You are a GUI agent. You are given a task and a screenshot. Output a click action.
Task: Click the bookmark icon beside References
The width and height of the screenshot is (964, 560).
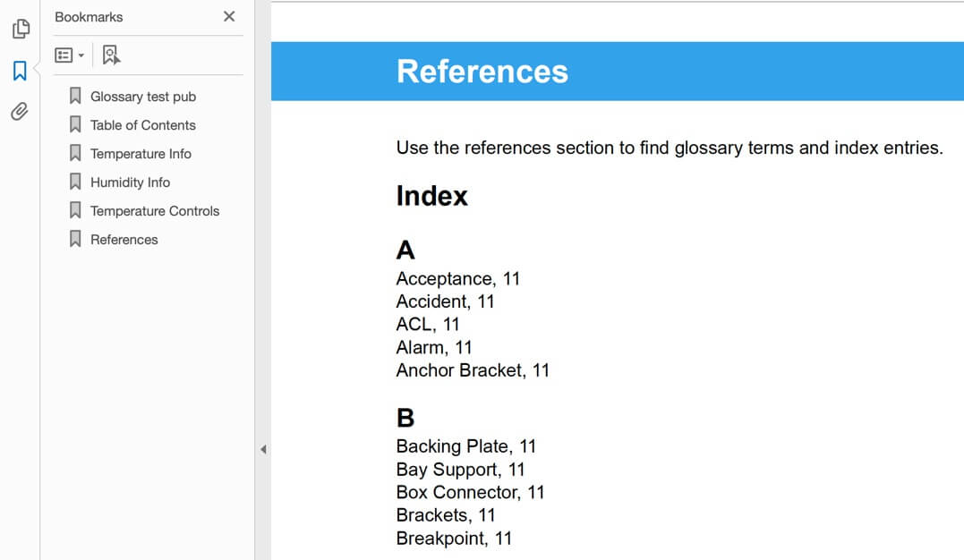coord(75,239)
